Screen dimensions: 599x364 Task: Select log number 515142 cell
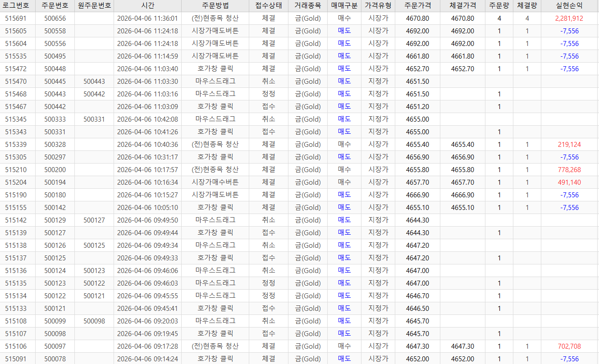click(16, 220)
